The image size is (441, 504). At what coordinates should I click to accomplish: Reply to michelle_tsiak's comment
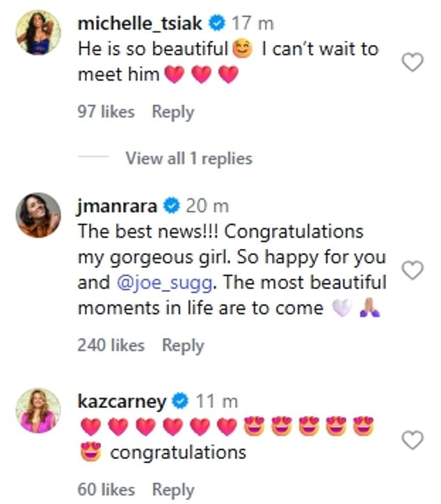tap(173, 112)
